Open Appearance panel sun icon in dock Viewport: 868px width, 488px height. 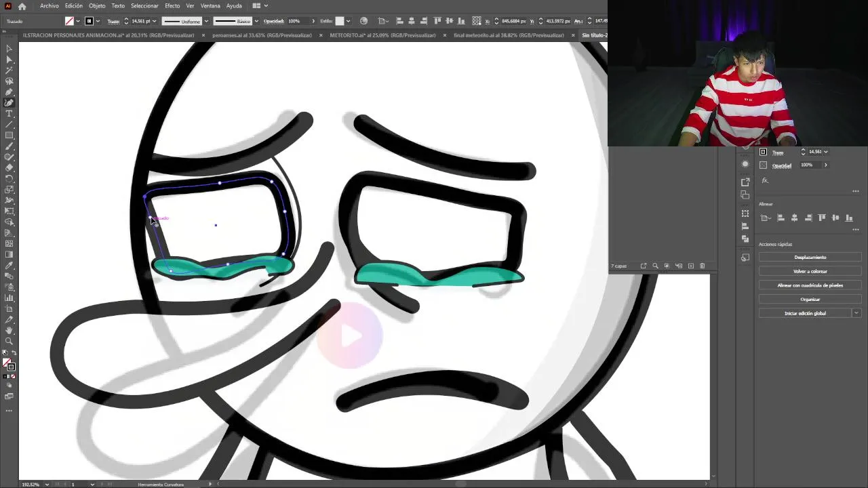coord(745,164)
